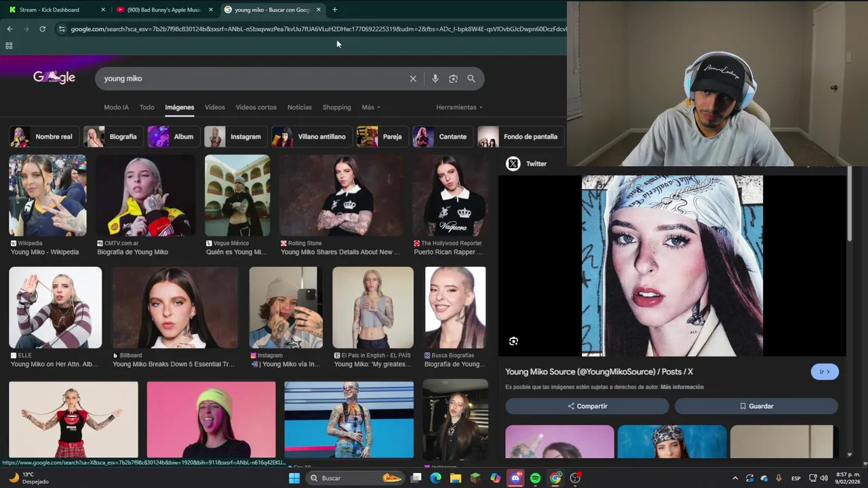Open the Copilot taskbar icon
Image resolution: width=868 pixels, height=488 pixels.
click(496, 478)
